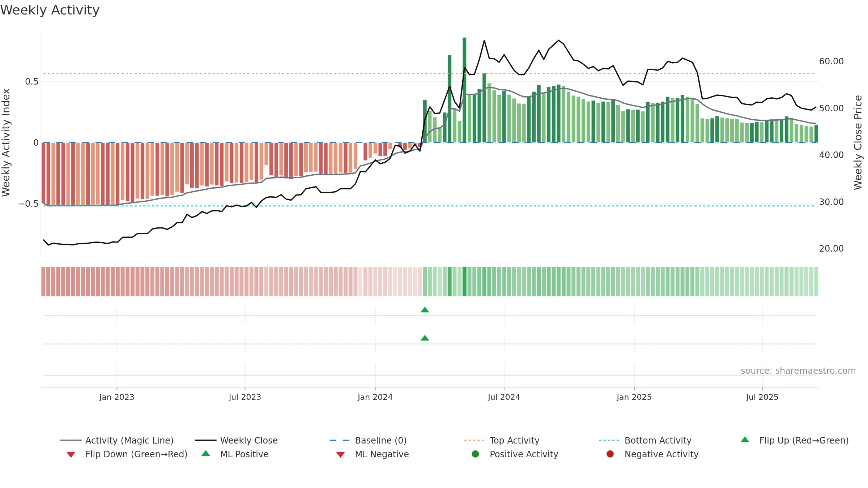Click the source: sharemaestro.com text

[x=798, y=371]
